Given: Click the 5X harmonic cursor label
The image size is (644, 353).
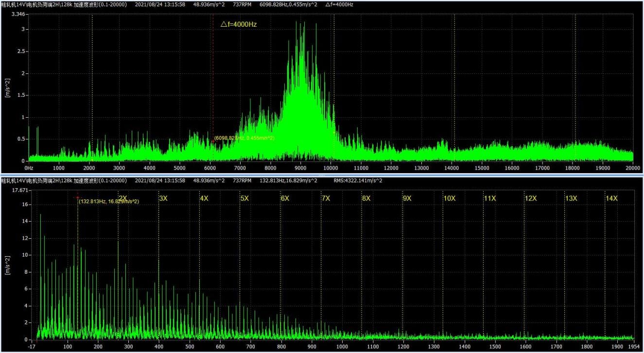Looking at the screenshot, I should click(244, 198).
